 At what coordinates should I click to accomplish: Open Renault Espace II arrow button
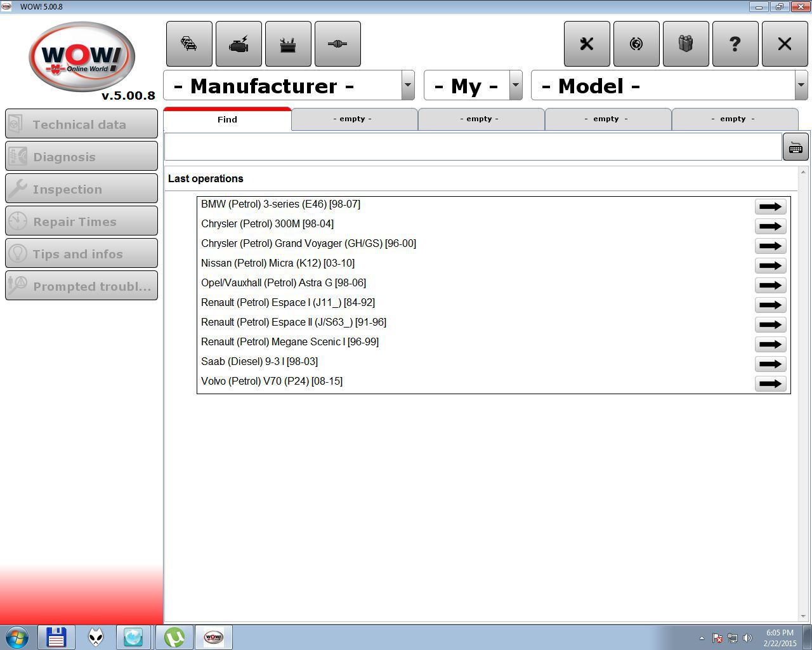[x=771, y=324]
